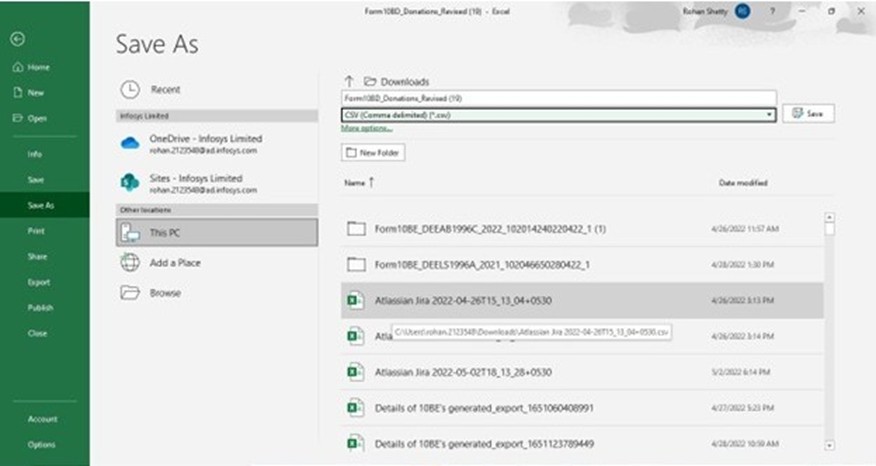Click folder icon of Form10BE_DEELS1996A row
Viewport: 876px width, 466px height.
tap(356, 264)
